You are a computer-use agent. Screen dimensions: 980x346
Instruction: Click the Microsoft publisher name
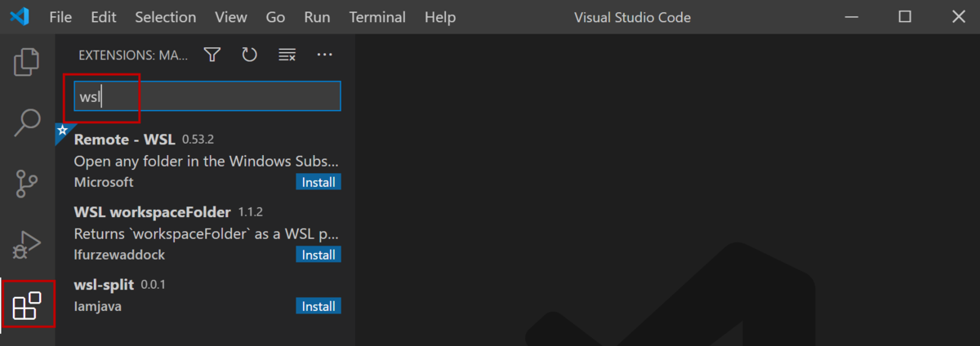coord(104,182)
